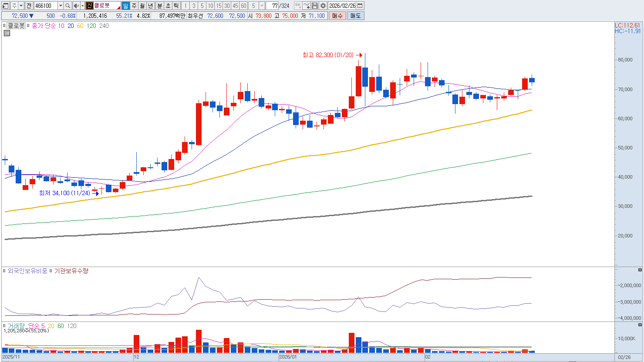
Task: Switch chart to 월 monthly period
Action: tap(142, 6)
